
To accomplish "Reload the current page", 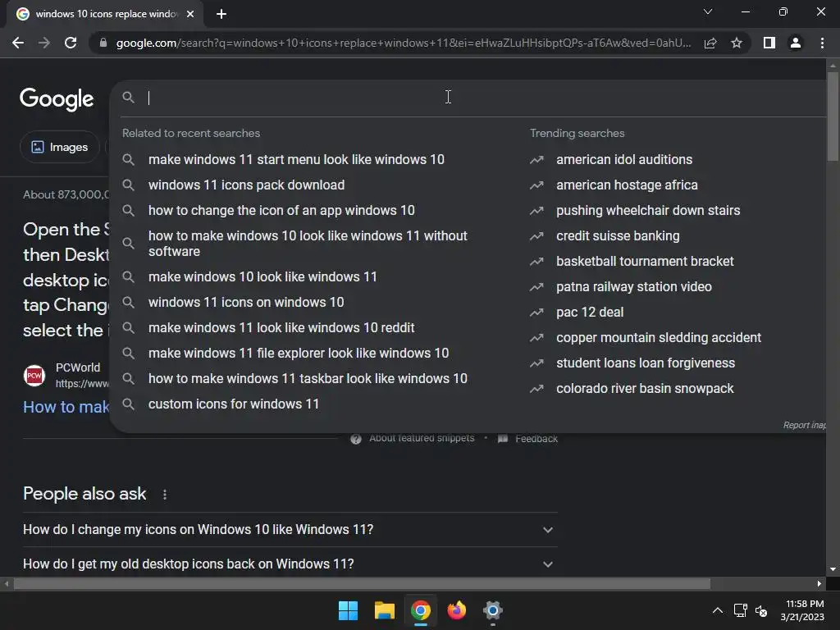I will 71,43.
